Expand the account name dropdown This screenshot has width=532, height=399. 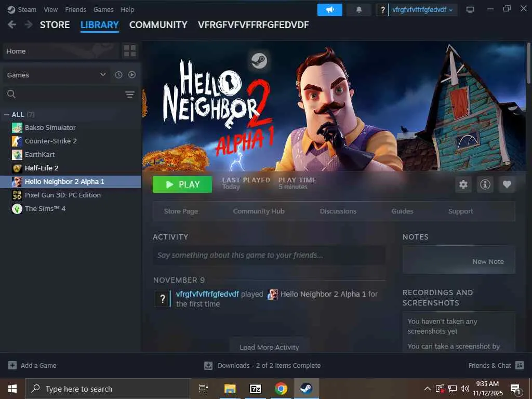[422, 10]
